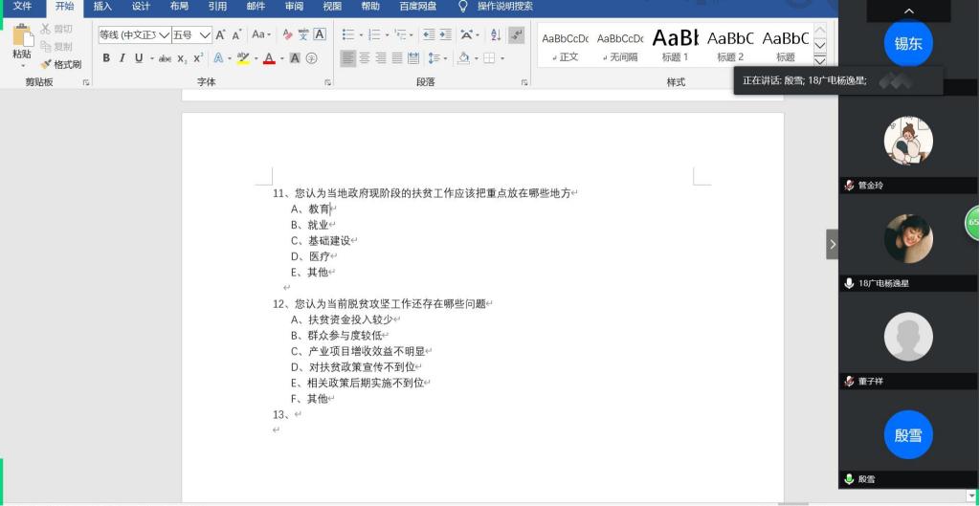Toggle the subscript formatting button
Image resolution: width=980 pixels, height=506 pixels.
(x=182, y=58)
